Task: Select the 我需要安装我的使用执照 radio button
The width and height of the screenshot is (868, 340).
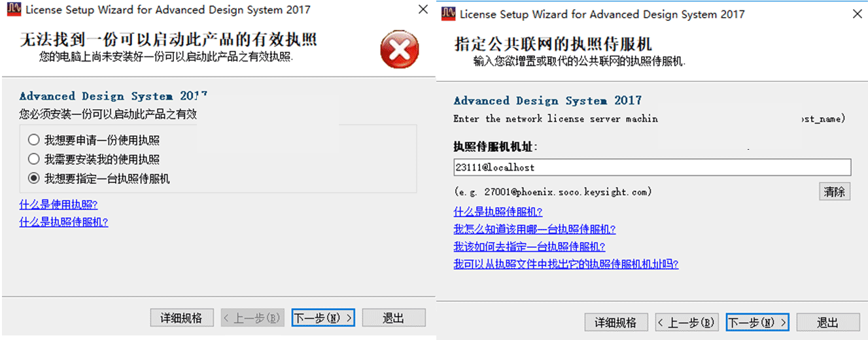Action: pos(33,159)
